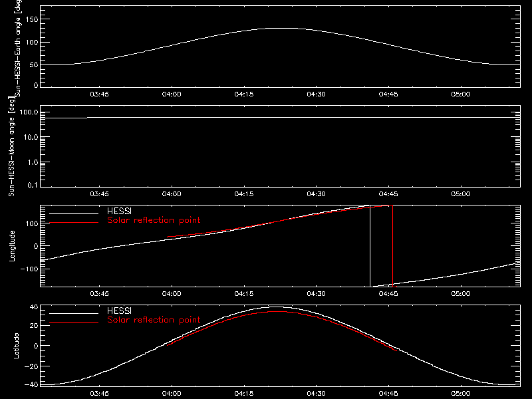
Task: Click 04:45 label under Latitude plot
Action: click(x=388, y=393)
